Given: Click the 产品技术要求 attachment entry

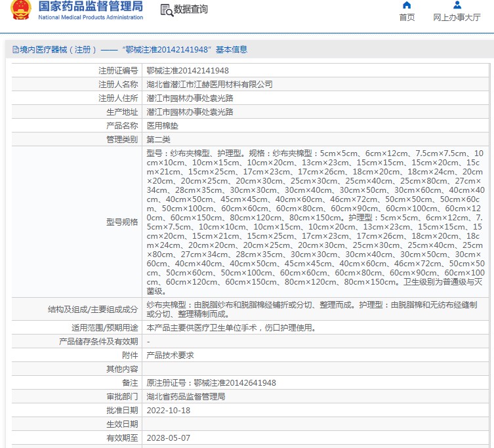Looking at the screenshot, I should coord(170,355).
